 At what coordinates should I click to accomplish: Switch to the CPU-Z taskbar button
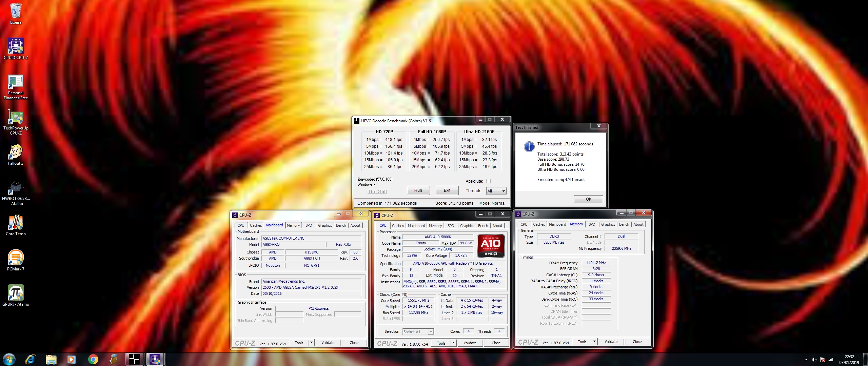pyautogui.click(x=155, y=359)
